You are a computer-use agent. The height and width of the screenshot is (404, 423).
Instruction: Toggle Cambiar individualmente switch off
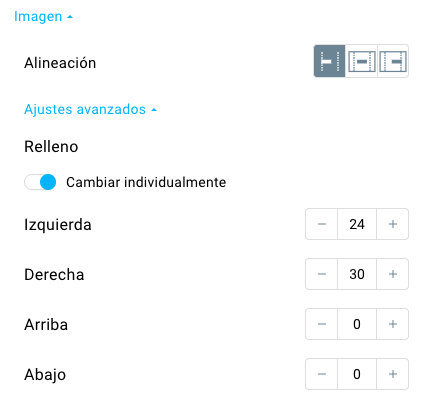(40, 182)
